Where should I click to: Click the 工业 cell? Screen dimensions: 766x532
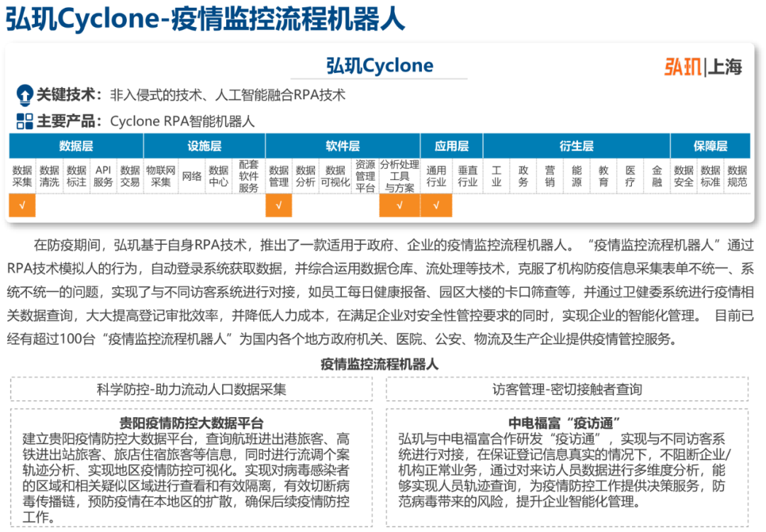[x=496, y=177]
